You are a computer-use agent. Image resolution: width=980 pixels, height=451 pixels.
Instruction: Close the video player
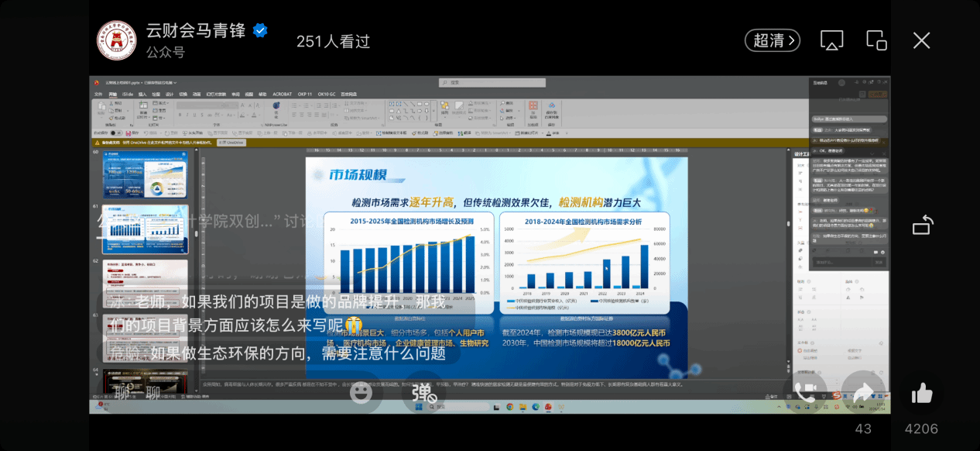tap(921, 40)
